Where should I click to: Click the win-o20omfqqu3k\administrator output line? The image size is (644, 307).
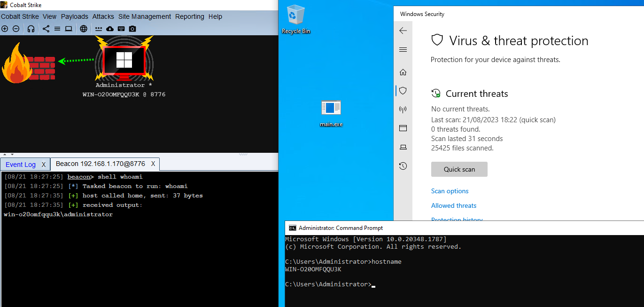pyautogui.click(x=58, y=214)
